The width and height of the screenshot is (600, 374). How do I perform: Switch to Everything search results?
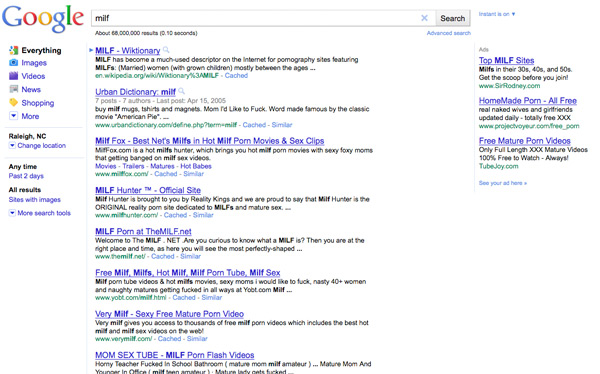[41, 50]
